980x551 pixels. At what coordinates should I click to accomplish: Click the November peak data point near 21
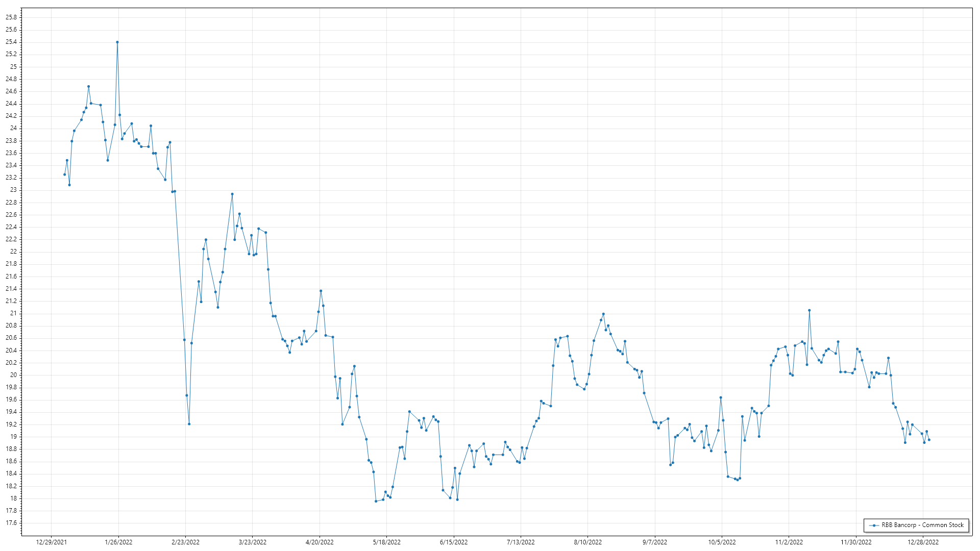(809, 310)
